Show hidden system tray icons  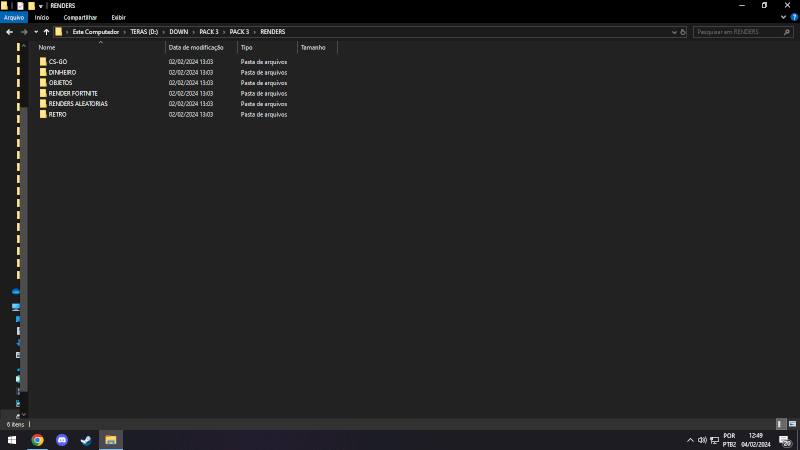click(x=689, y=440)
